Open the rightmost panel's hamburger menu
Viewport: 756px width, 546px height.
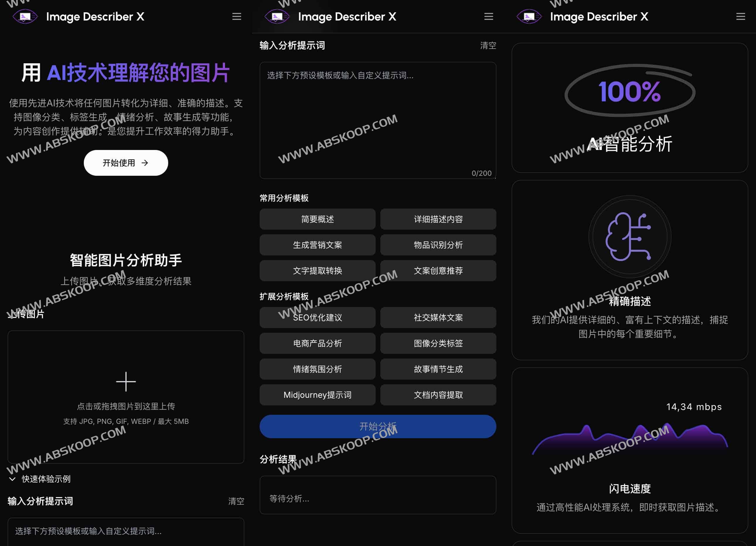pyautogui.click(x=741, y=16)
